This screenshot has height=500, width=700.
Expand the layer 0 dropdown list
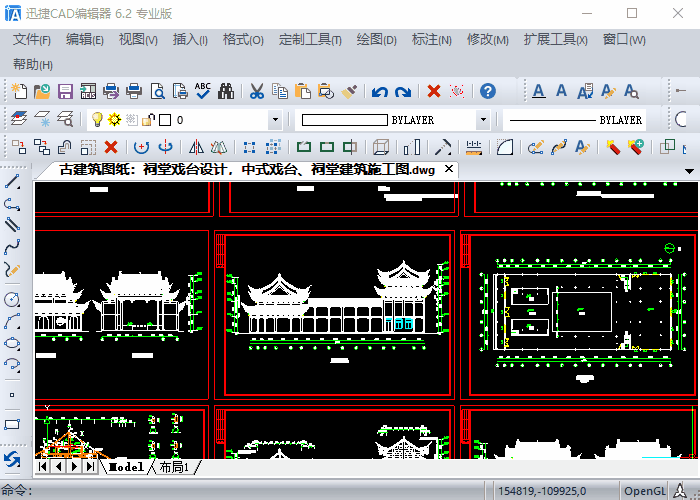[x=275, y=120]
